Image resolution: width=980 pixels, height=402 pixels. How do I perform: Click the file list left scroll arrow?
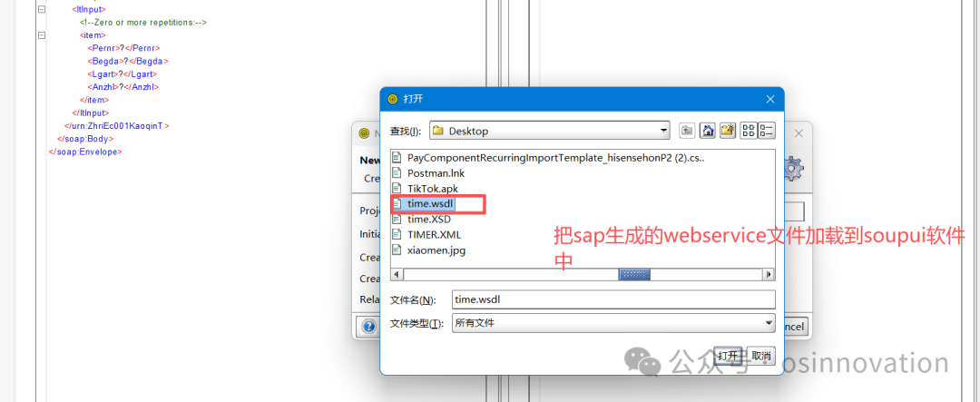(395, 274)
